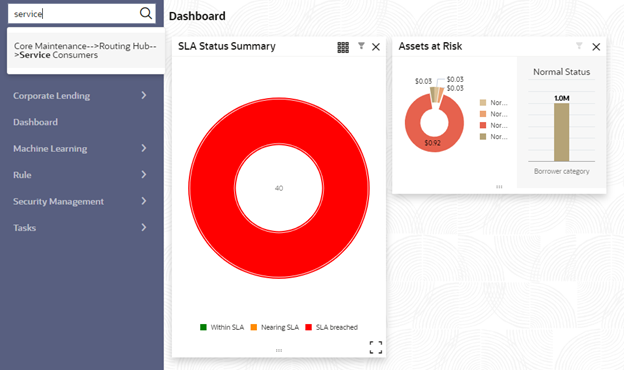
Task: Open the Dashboard menu item
Action: (35, 122)
